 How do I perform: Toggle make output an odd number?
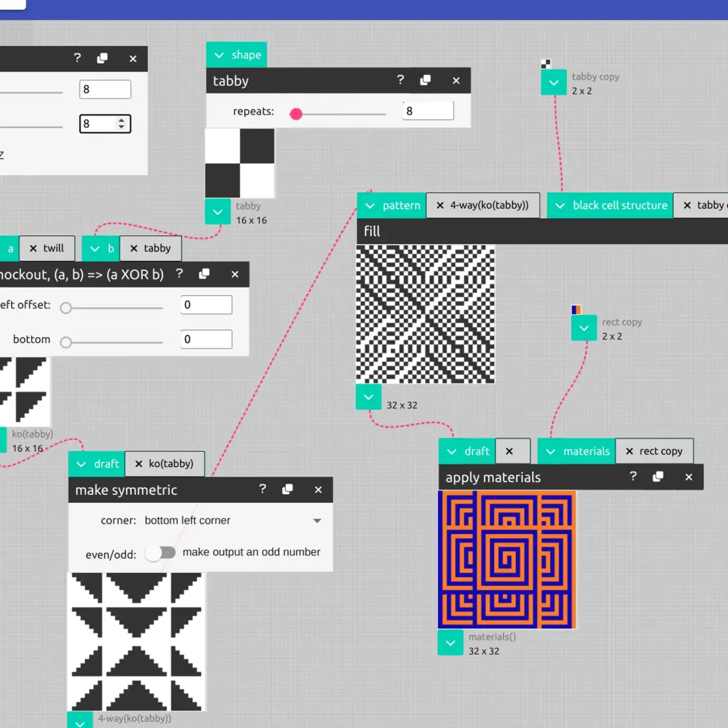pos(160,553)
